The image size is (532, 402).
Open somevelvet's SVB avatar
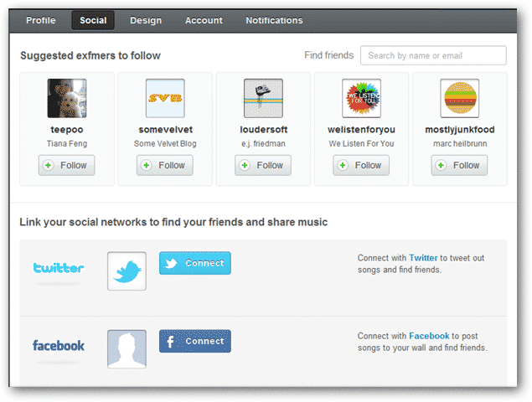[165, 98]
